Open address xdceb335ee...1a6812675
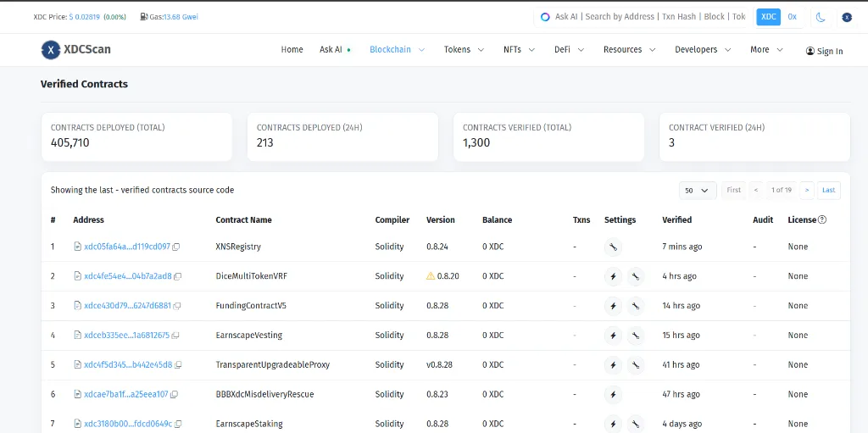The height and width of the screenshot is (433, 868). point(127,336)
